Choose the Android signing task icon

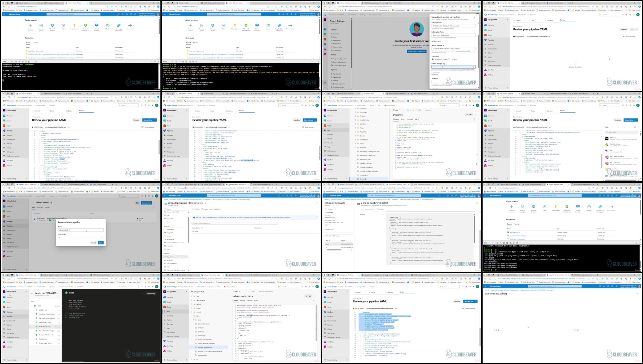[x=607, y=145]
